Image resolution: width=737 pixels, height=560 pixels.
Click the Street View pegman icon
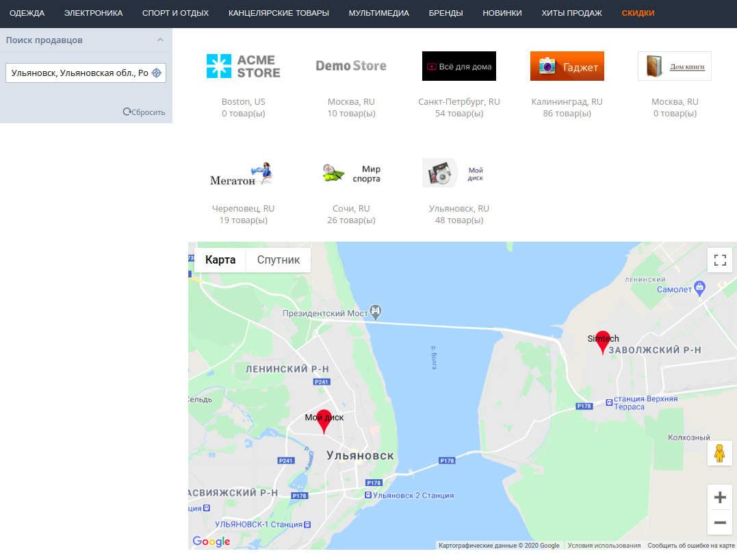point(719,453)
